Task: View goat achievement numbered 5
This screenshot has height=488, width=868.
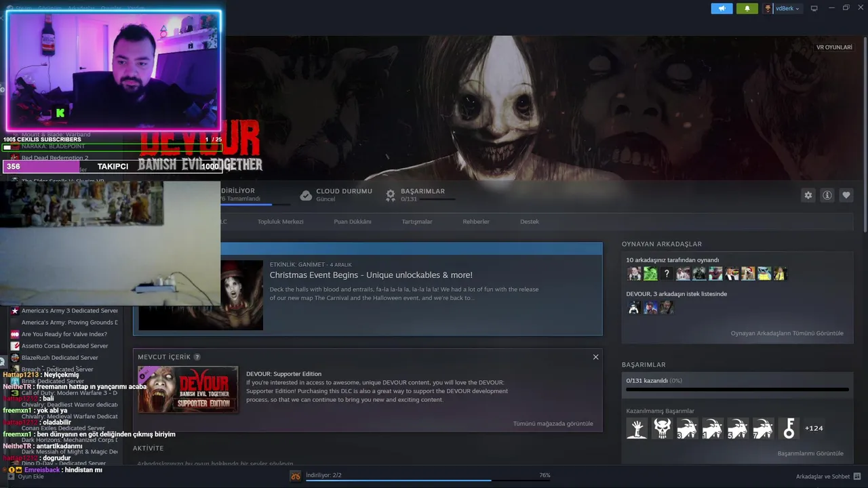Action: click(738, 428)
